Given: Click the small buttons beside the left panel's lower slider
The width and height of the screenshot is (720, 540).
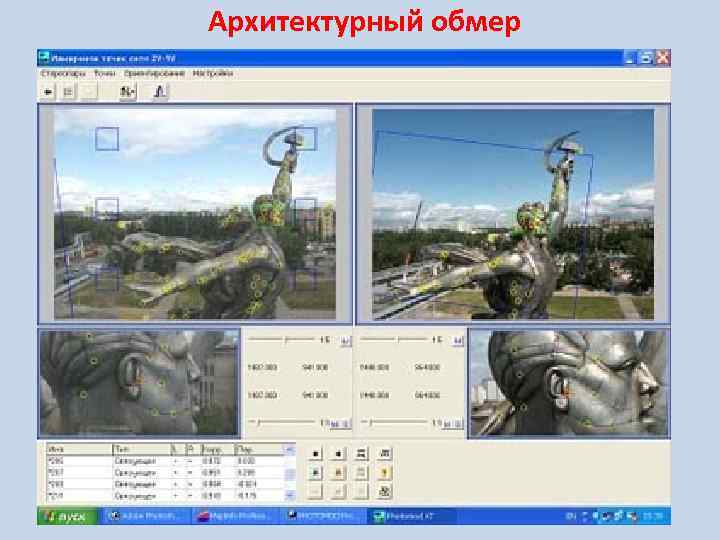Looking at the screenshot, I should 340,424.
